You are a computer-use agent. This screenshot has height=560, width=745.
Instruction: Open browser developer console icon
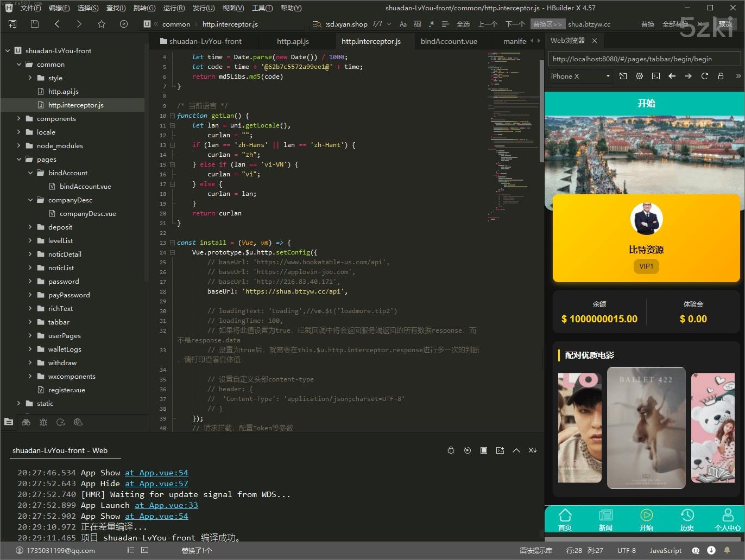click(656, 77)
